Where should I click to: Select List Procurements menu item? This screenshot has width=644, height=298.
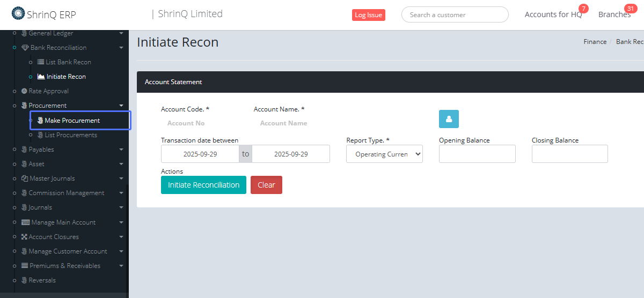(71, 135)
